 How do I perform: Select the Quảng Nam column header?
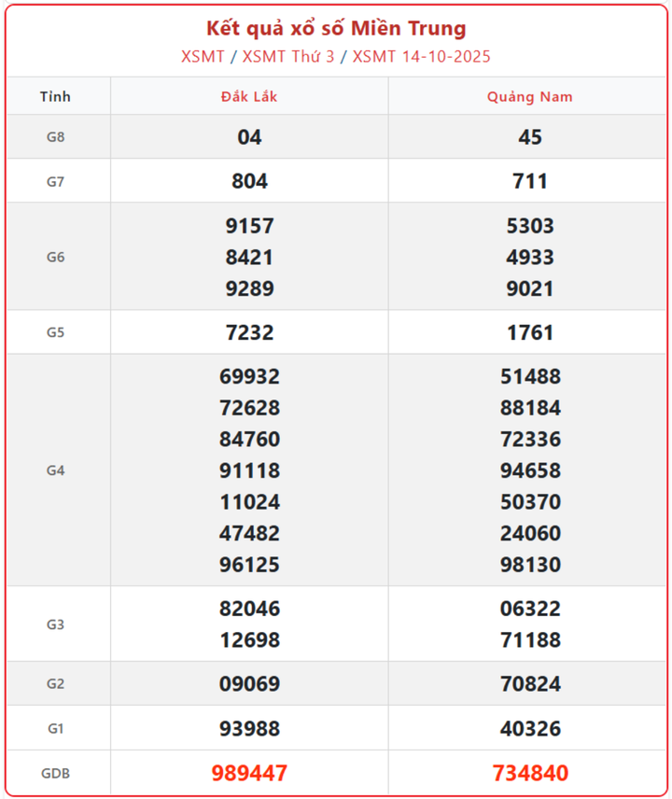pos(529,96)
